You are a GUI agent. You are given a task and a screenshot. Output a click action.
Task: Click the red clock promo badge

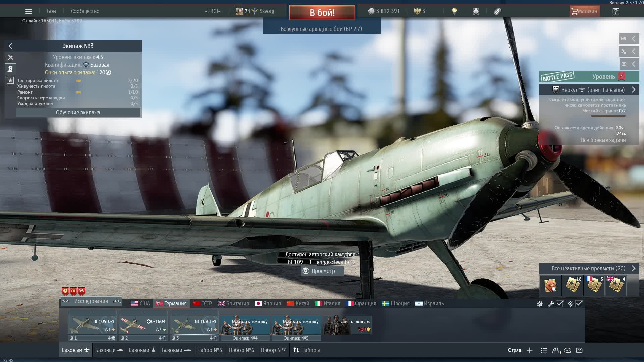[x=65, y=291]
